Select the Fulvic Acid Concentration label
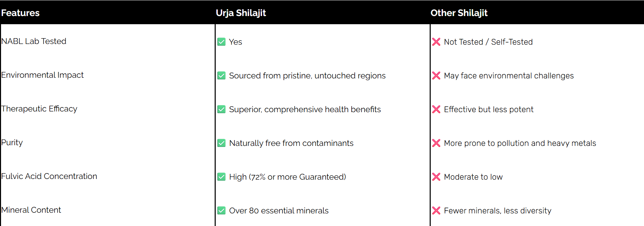Viewport: 644px width, 226px height. (49, 176)
